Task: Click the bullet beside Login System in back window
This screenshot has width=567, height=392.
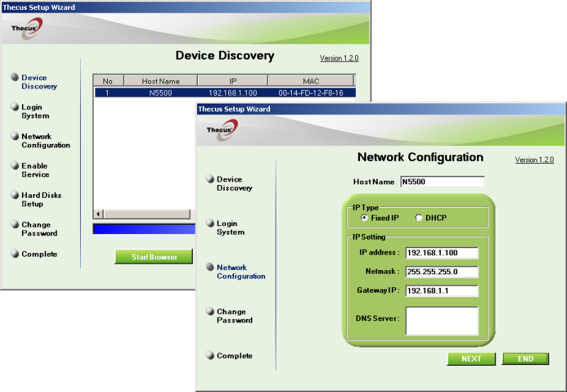Action: click(x=14, y=106)
